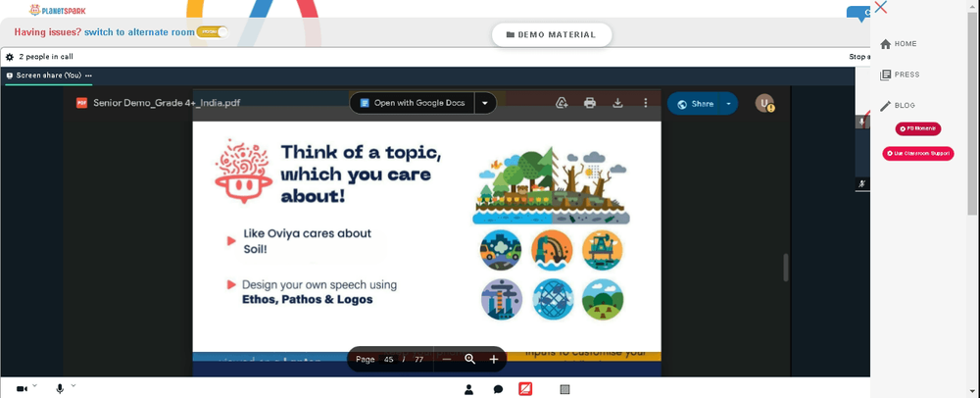Open call settings gear icon
Screen dimensions: 980x398
(x=10, y=57)
